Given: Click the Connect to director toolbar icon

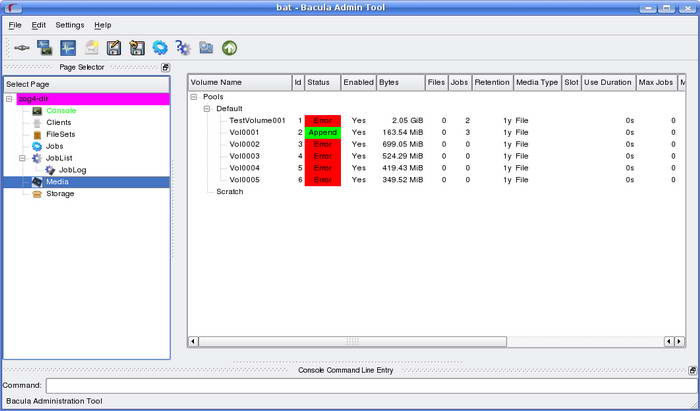Looking at the screenshot, I should click(22, 48).
